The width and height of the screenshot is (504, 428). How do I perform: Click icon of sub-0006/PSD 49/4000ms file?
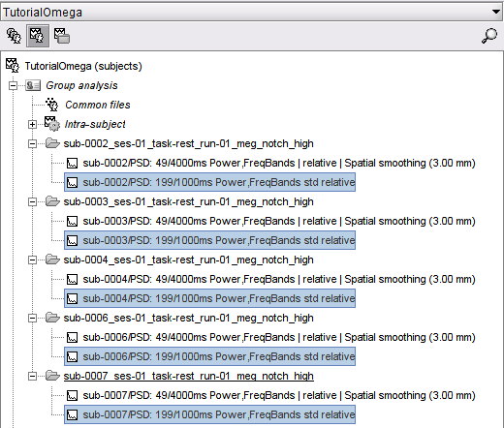click(72, 337)
